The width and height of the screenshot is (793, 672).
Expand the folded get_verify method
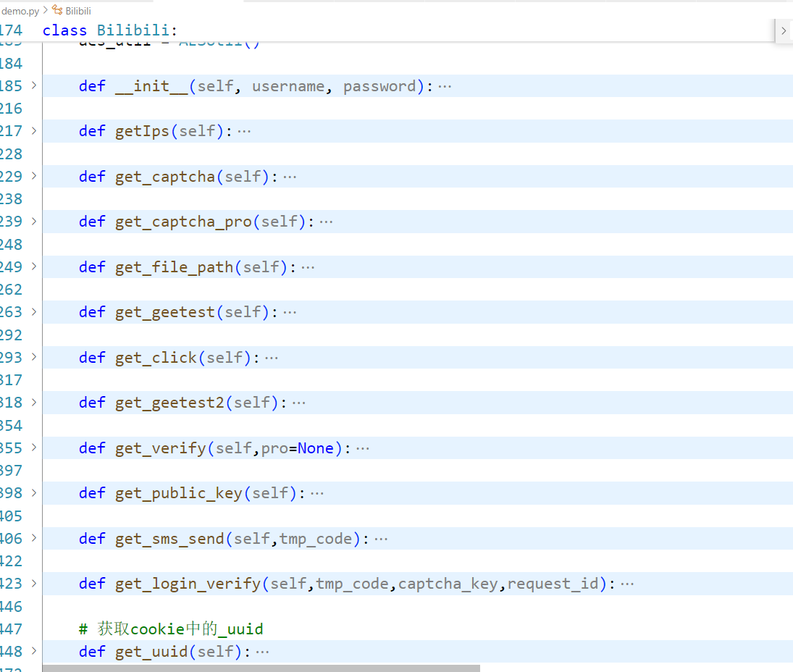click(x=34, y=448)
